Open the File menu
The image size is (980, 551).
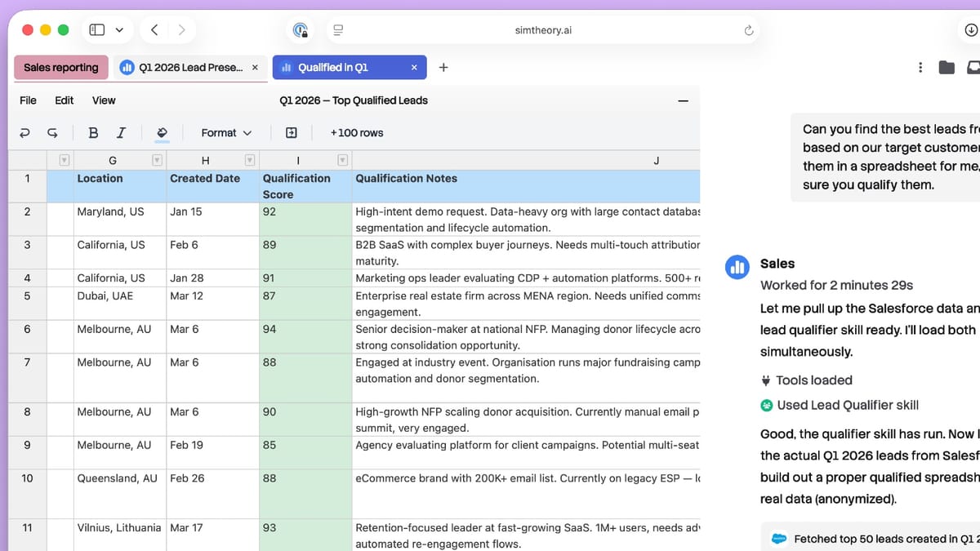tap(28, 100)
